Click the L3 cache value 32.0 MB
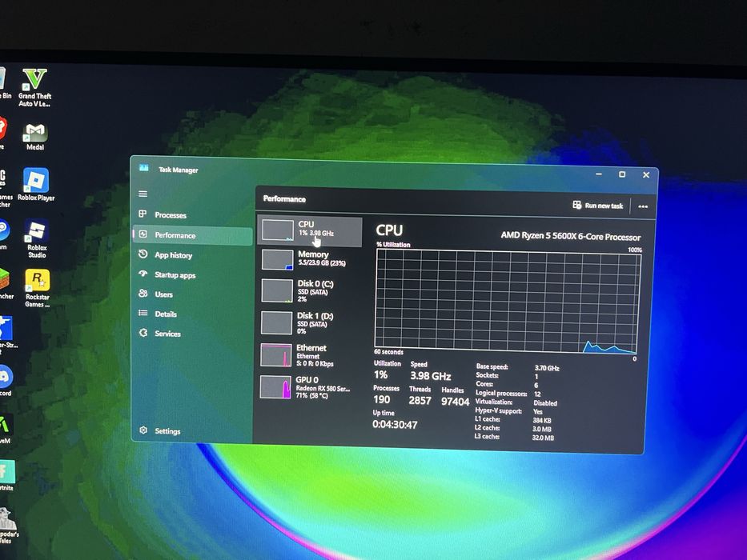This screenshot has height=560, width=747. click(x=543, y=438)
